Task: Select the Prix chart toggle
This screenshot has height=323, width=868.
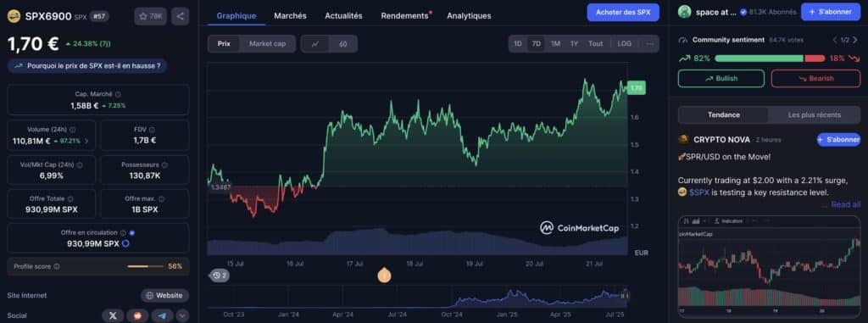Action: tap(224, 44)
